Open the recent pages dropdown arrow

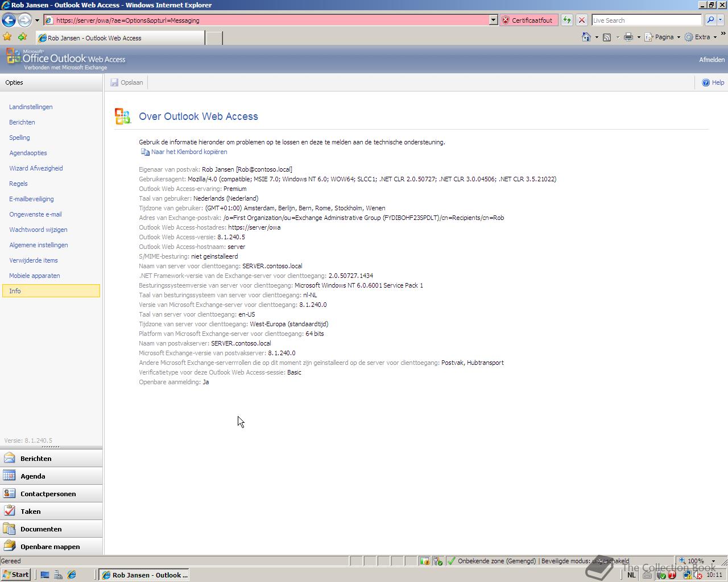(37, 20)
